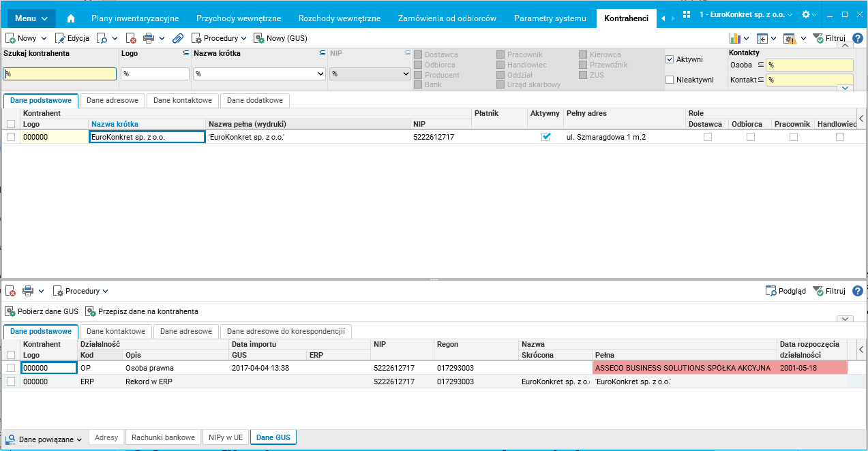868x451 pixels.
Task: Click the Pobierz dane GUS button
Action: coord(42,311)
